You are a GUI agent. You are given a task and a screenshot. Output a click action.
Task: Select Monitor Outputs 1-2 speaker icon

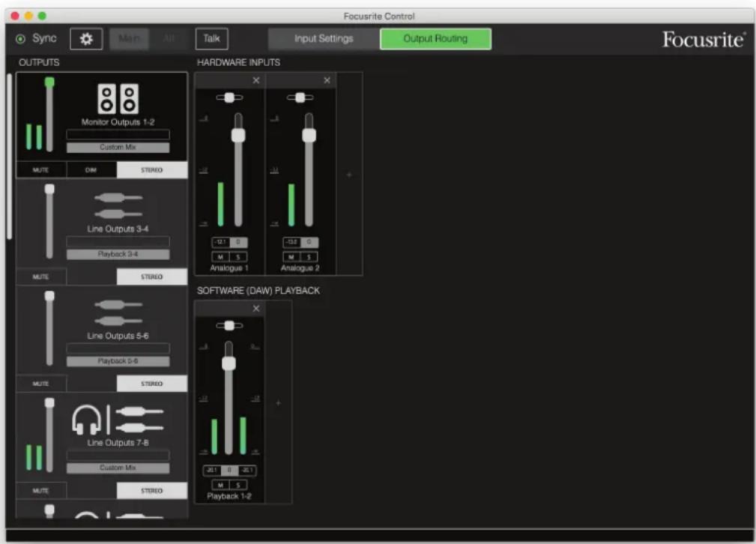118,98
